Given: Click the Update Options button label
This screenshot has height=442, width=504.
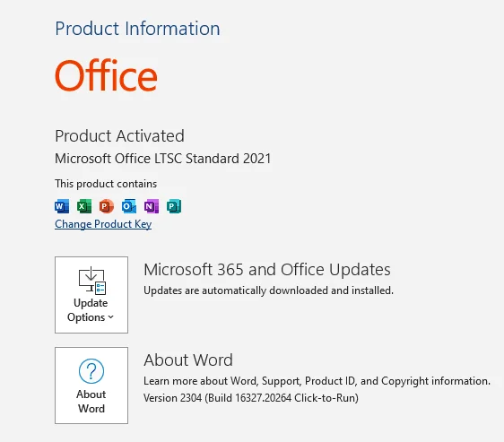Looking at the screenshot, I should [91, 310].
